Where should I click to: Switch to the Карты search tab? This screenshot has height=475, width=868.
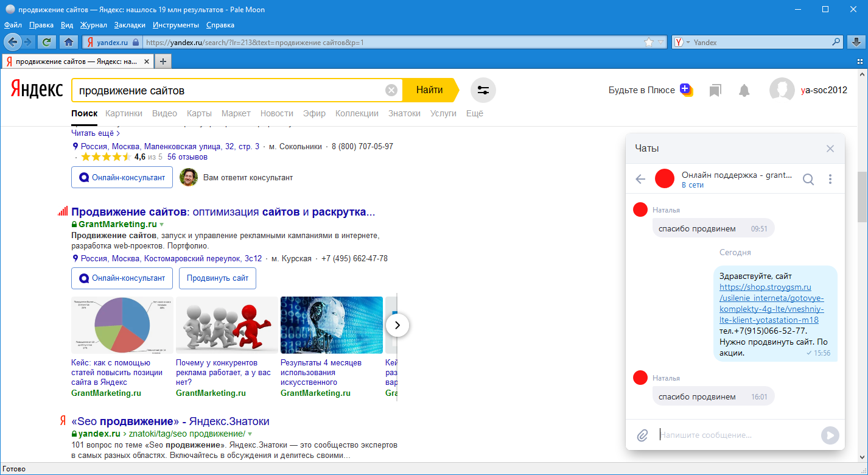click(x=199, y=113)
